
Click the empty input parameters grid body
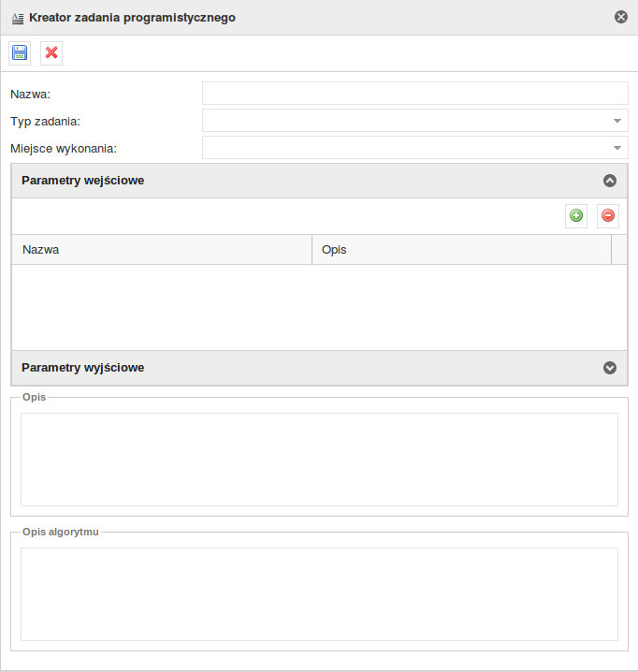coord(319,307)
